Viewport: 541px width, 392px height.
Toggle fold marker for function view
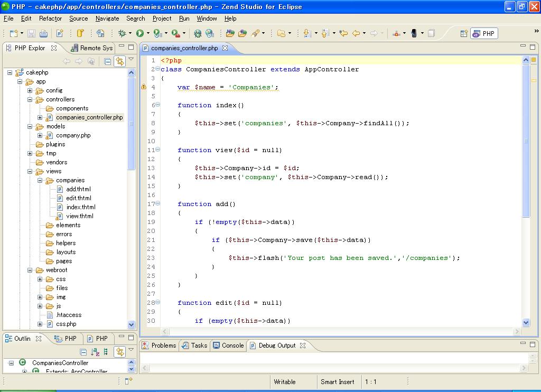click(x=157, y=150)
